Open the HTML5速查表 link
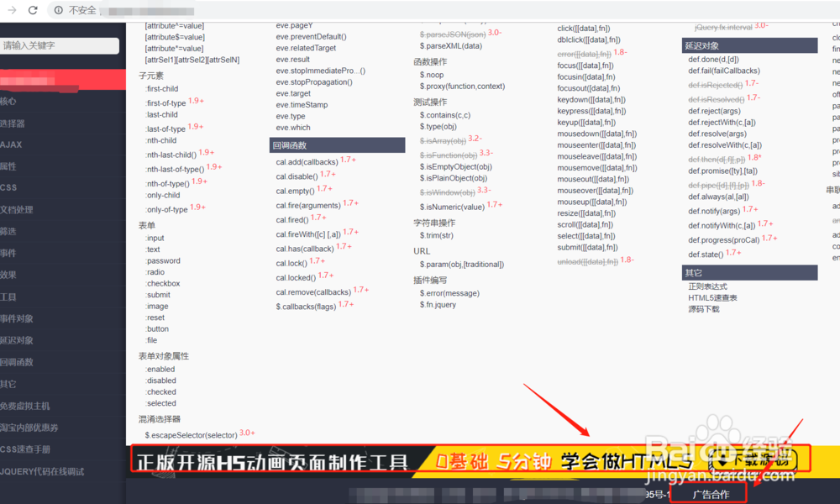This screenshot has height=504, width=840. tap(712, 298)
